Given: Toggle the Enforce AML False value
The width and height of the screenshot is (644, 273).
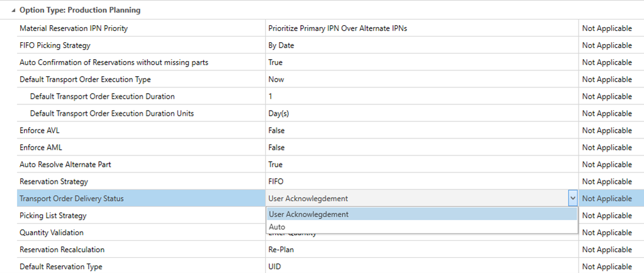Looking at the screenshot, I should [x=276, y=147].
